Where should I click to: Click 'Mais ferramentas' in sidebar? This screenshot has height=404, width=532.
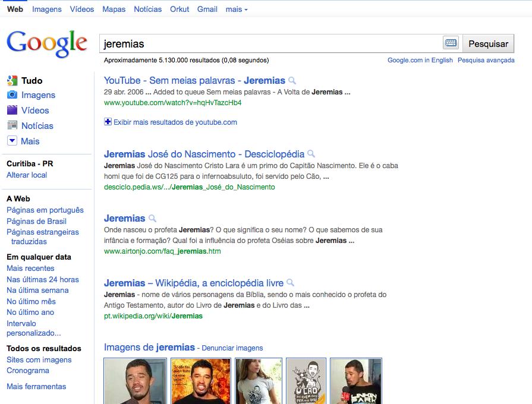(x=36, y=386)
